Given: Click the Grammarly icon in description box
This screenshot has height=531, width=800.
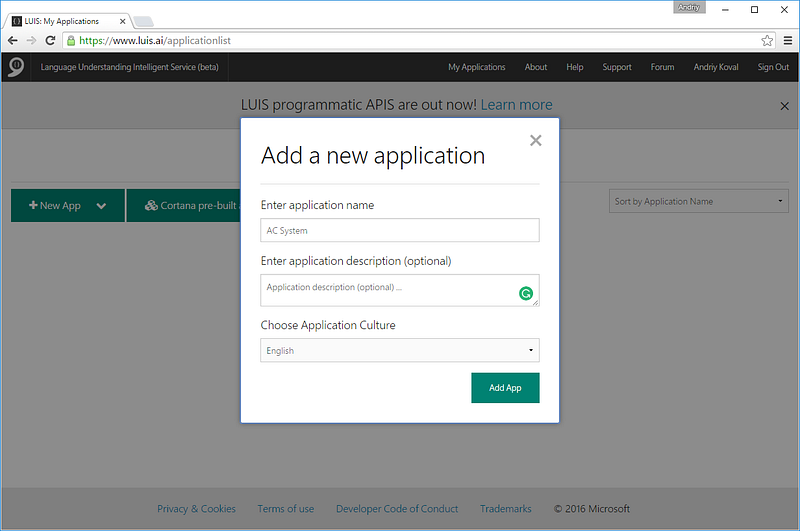Looking at the screenshot, I should [x=526, y=293].
